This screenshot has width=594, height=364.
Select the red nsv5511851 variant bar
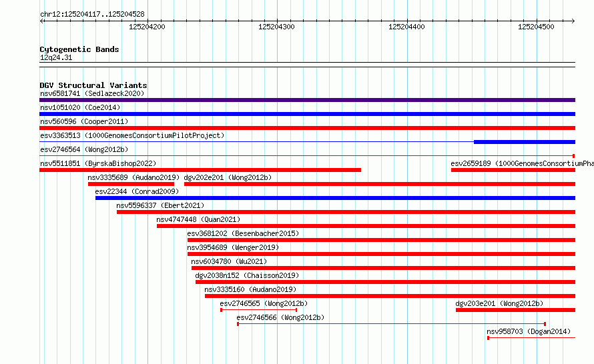point(200,170)
